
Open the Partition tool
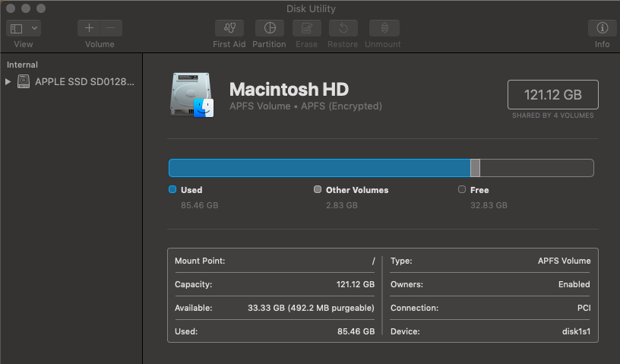click(x=270, y=28)
